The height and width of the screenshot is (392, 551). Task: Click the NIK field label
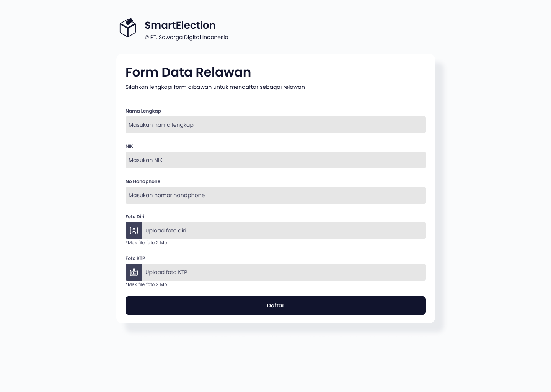129,146
